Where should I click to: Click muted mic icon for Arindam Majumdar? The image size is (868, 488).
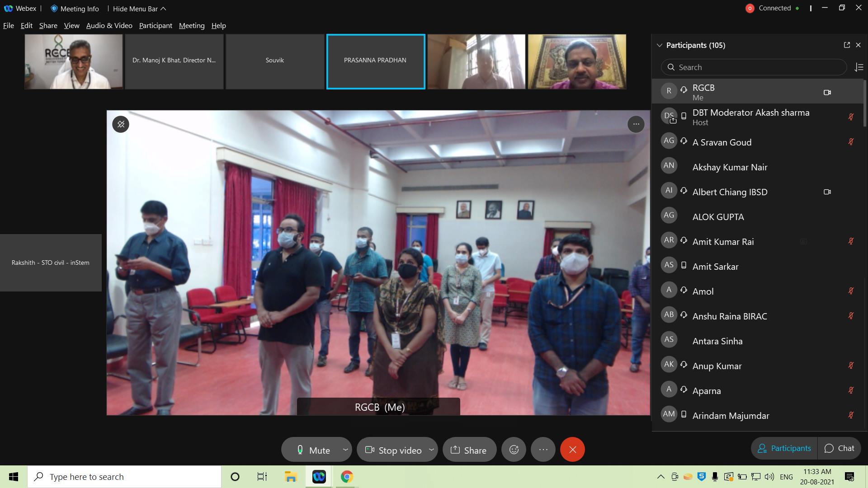(851, 415)
